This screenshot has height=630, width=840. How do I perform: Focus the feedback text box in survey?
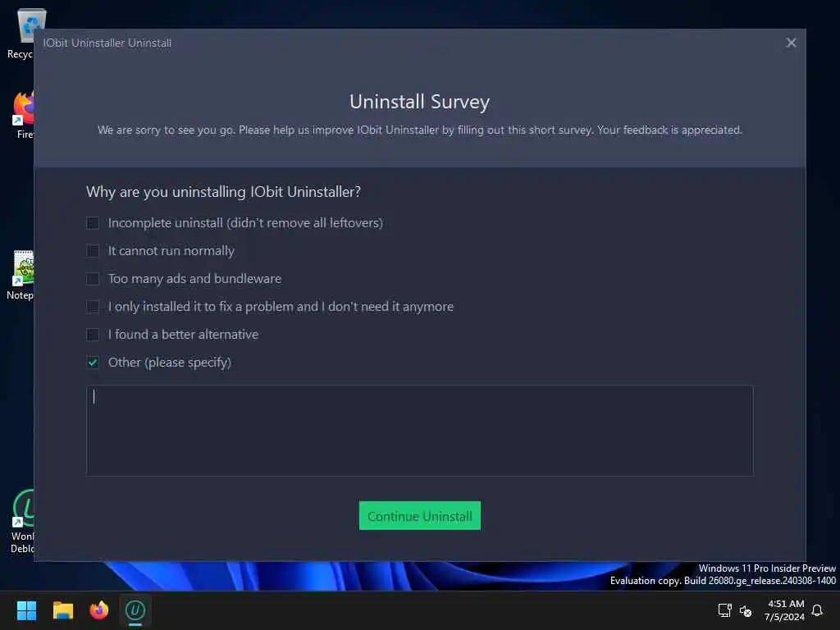419,431
